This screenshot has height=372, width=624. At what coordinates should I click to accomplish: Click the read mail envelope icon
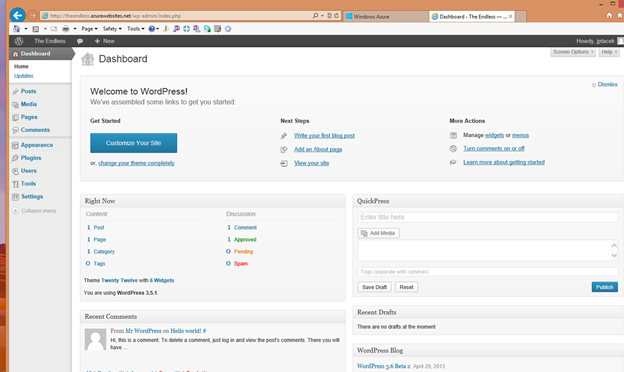pyautogui.click(x=54, y=29)
